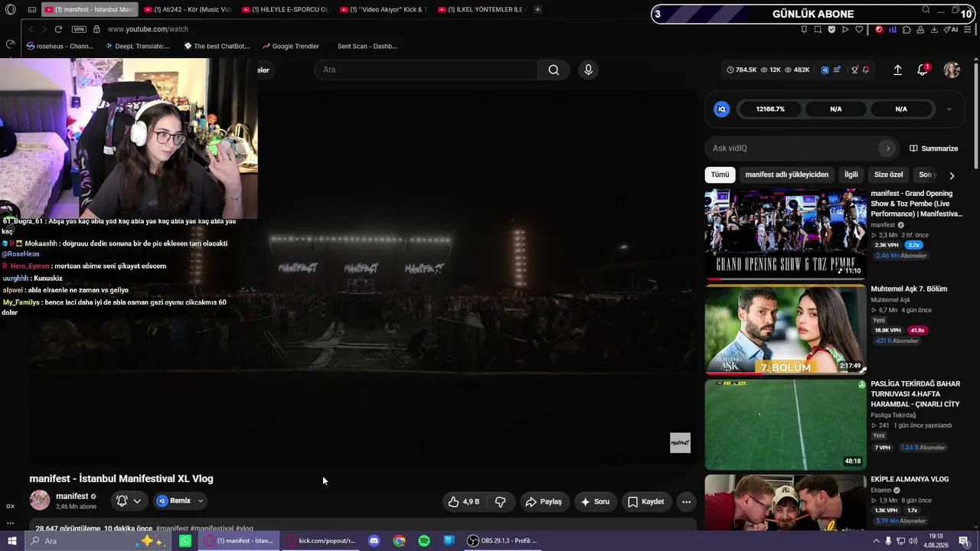The image size is (980, 551).
Task: Open the kick.com popout taskbar window
Action: coord(320,541)
